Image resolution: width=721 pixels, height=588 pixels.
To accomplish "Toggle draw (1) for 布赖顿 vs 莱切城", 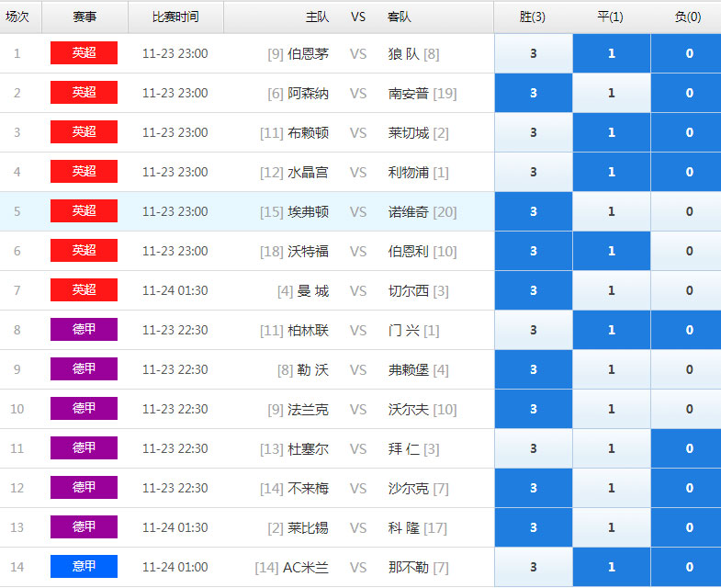I will point(612,132).
